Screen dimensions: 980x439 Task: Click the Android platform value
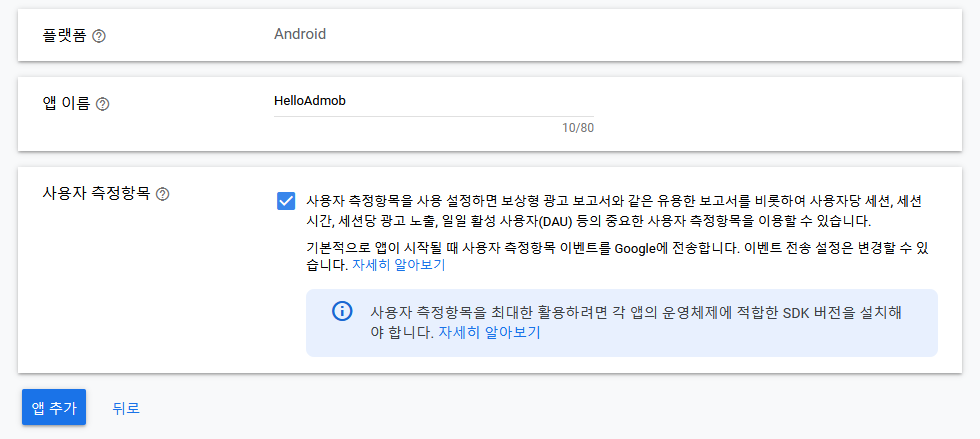[300, 34]
